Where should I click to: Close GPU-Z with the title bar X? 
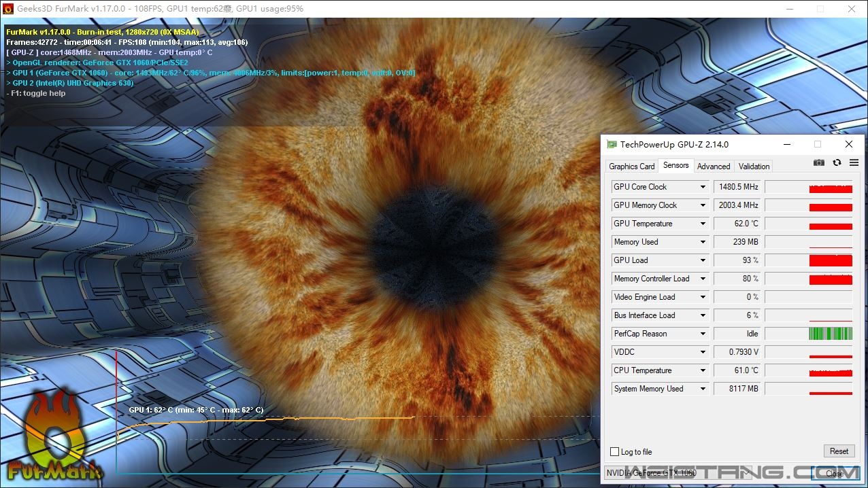pos(849,144)
